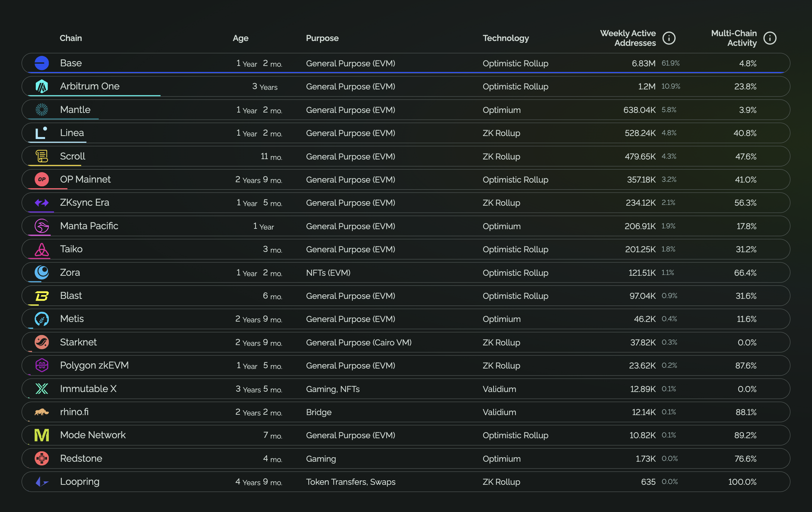Screen dimensions: 812x512
Task: Click the Metis logo icon
Action: pyautogui.click(x=42, y=319)
